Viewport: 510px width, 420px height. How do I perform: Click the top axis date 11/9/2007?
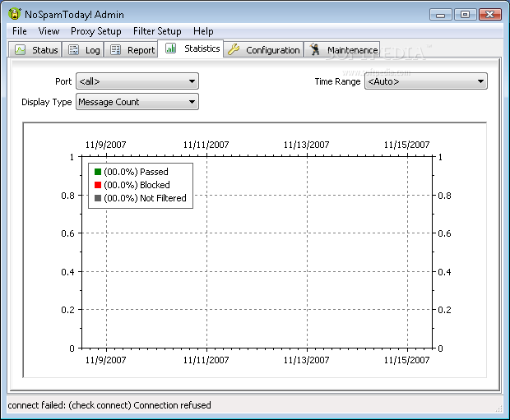(106, 145)
